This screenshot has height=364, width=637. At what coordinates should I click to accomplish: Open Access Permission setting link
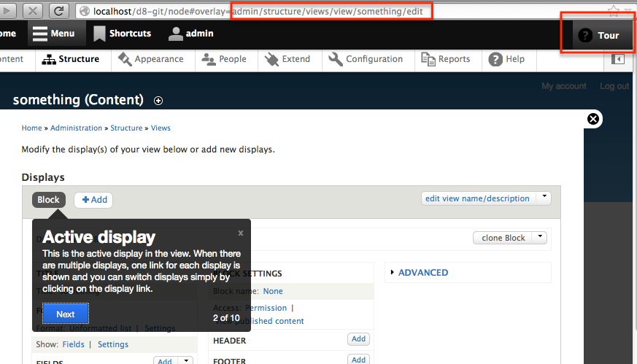point(266,308)
